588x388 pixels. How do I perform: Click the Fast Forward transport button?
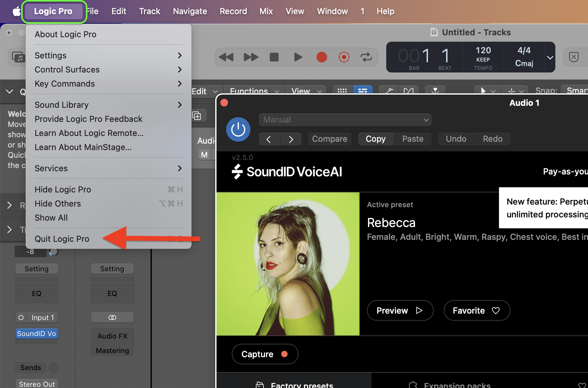click(x=251, y=57)
